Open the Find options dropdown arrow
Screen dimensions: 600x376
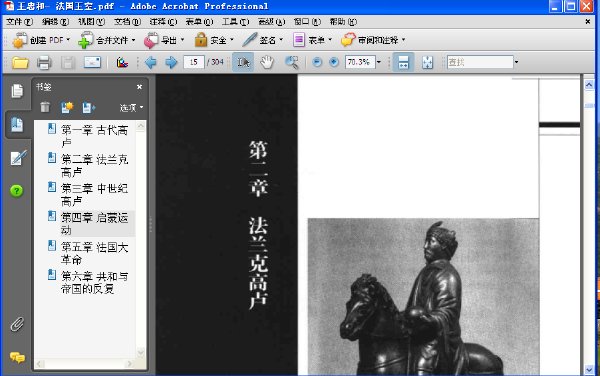(x=516, y=62)
